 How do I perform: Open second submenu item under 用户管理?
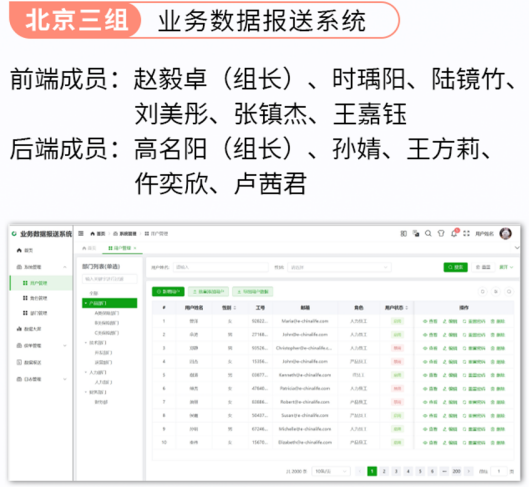click(41, 298)
